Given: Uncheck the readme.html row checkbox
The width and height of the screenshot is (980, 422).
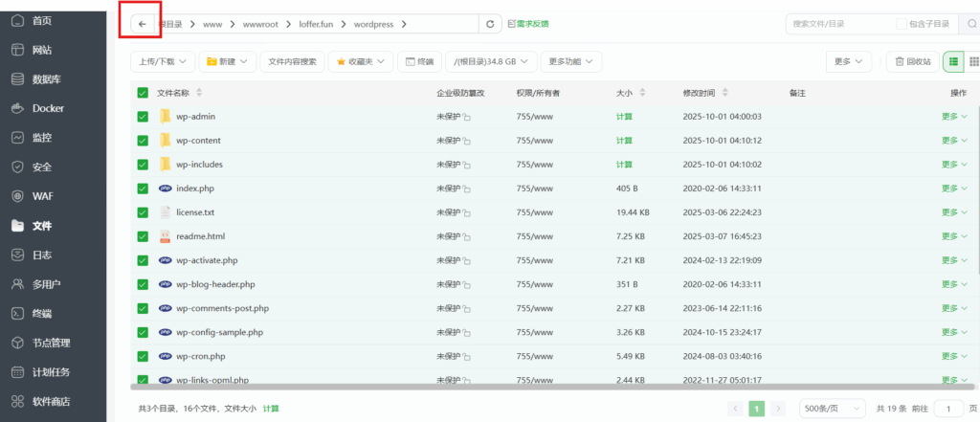Looking at the screenshot, I should pos(143,236).
